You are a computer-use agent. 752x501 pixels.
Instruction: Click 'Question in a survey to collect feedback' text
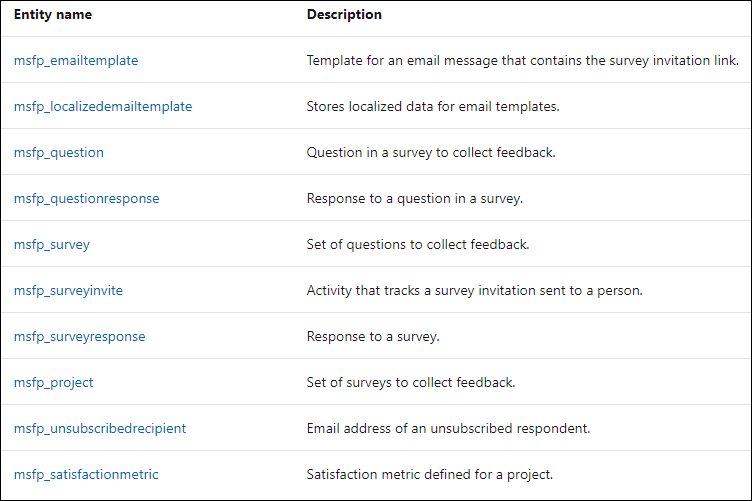pyautogui.click(x=431, y=152)
